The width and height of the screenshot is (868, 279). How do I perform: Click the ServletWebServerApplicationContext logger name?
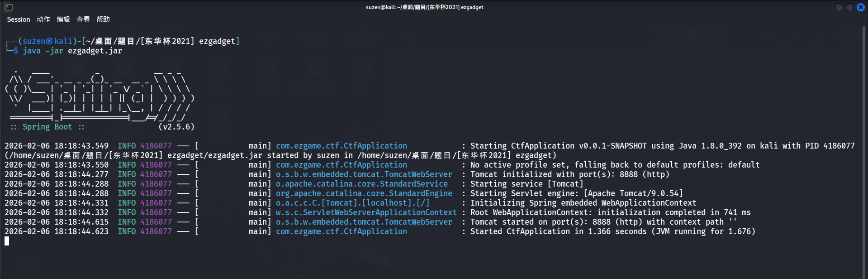pos(366,212)
